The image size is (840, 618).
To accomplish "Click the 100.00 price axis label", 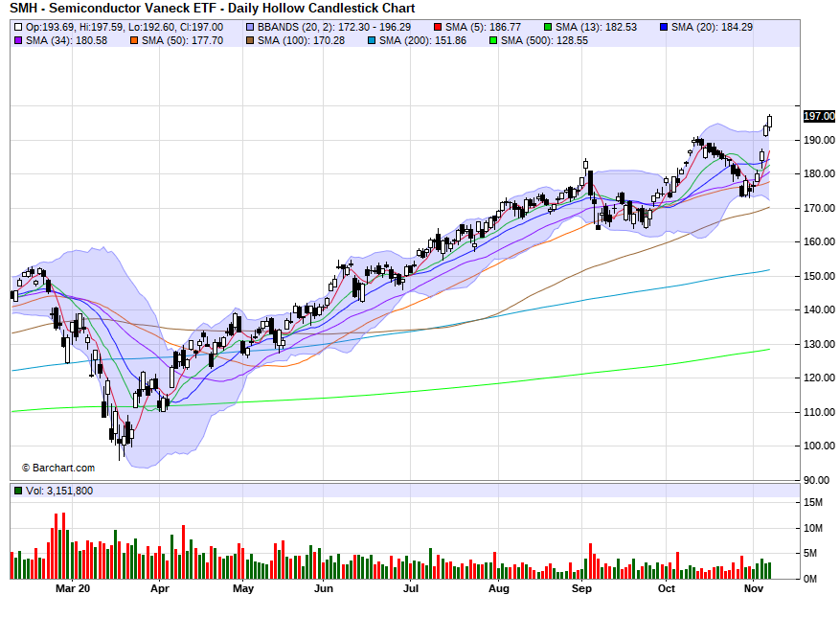I will click(x=819, y=446).
